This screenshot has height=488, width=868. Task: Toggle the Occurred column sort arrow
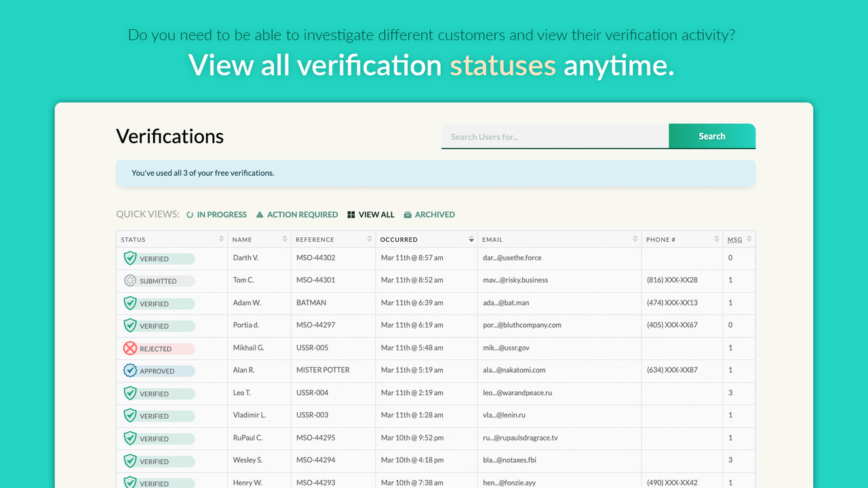471,239
